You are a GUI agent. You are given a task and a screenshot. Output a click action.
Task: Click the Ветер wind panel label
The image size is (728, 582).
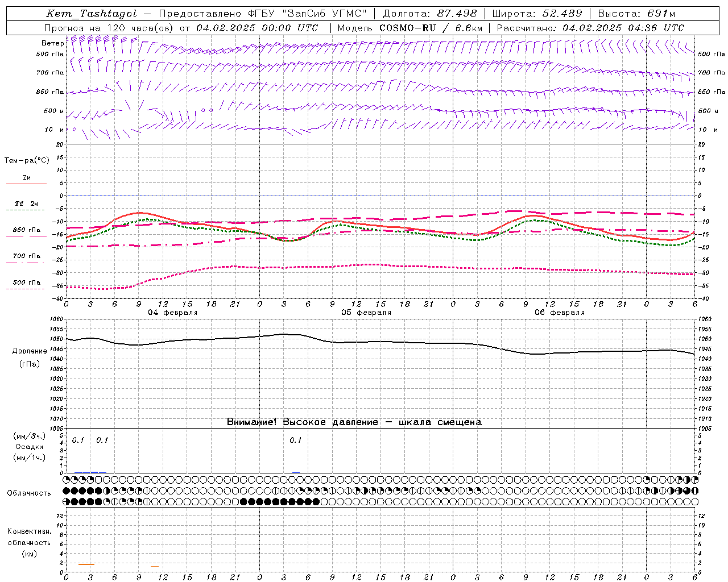[x=52, y=43]
